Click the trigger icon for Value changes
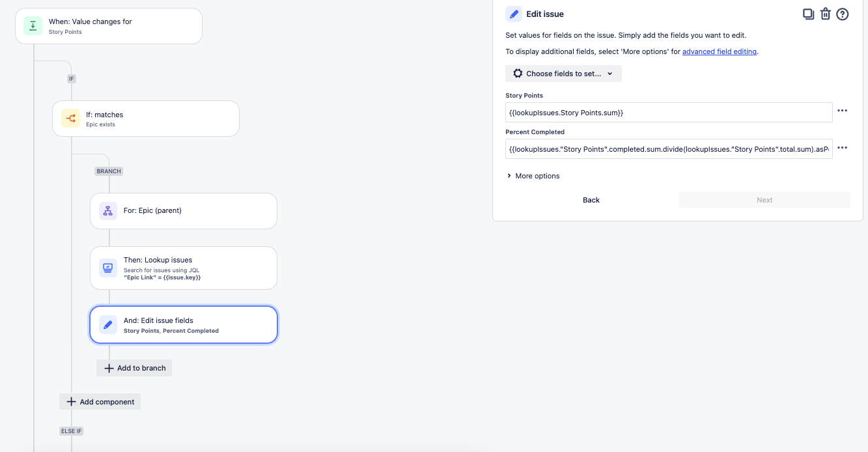Image resolution: width=868 pixels, height=452 pixels. coord(33,26)
